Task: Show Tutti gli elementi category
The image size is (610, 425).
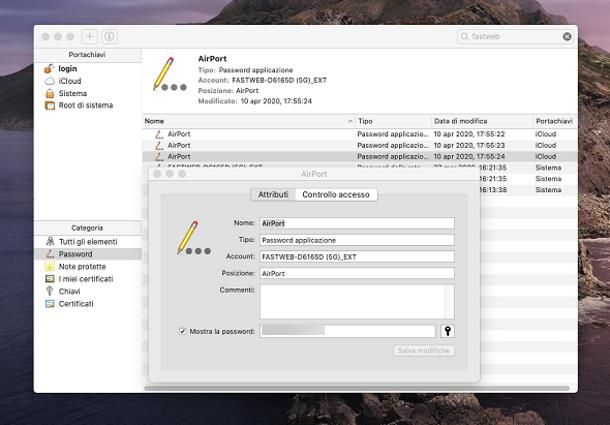Action: point(88,242)
